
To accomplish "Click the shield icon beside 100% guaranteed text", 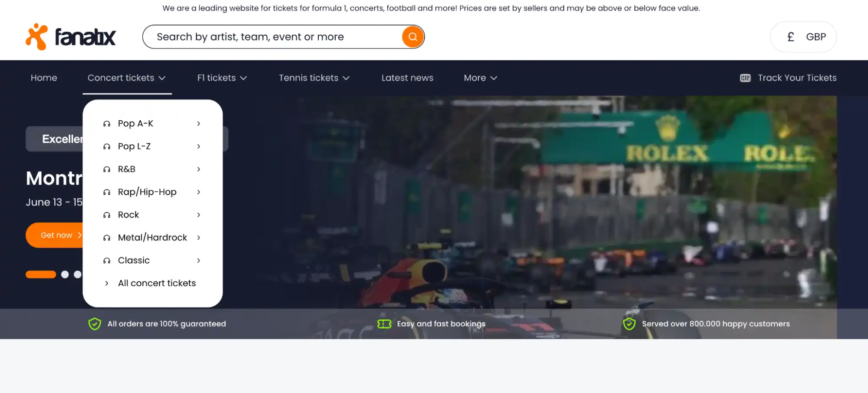I will tap(95, 323).
